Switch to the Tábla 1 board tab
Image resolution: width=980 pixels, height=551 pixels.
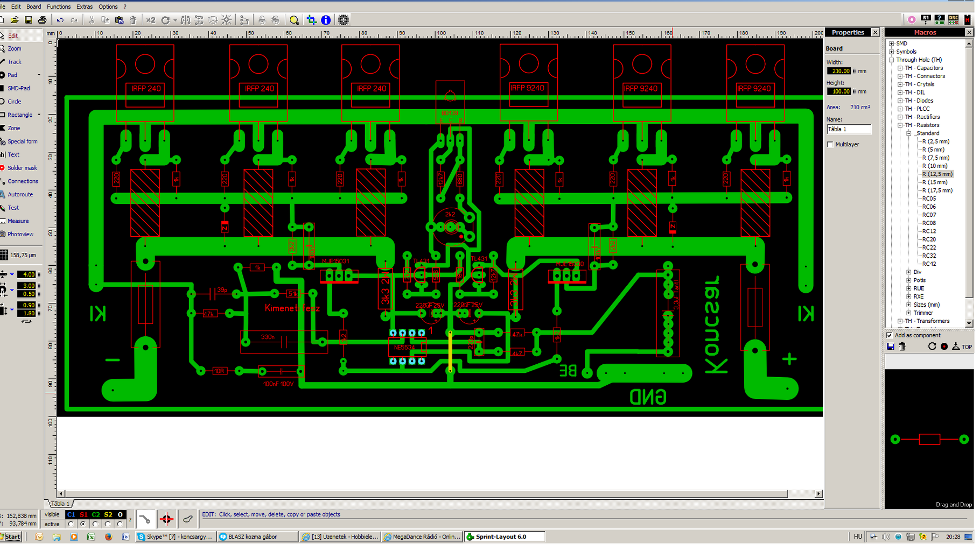pyautogui.click(x=60, y=504)
